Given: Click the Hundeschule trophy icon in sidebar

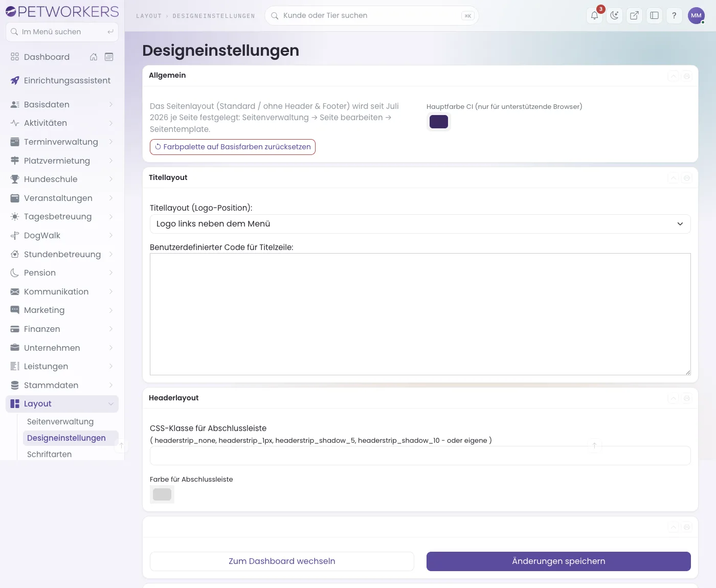Looking at the screenshot, I should pyautogui.click(x=15, y=179).
